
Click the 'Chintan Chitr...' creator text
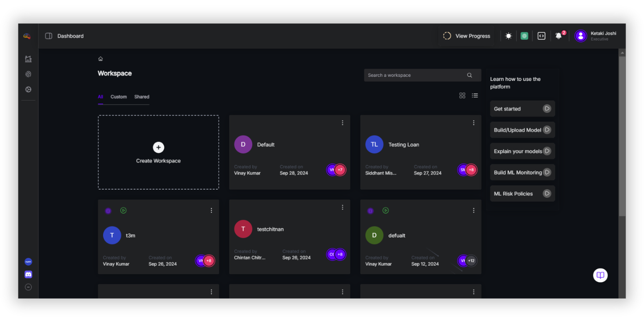[249, 258]
